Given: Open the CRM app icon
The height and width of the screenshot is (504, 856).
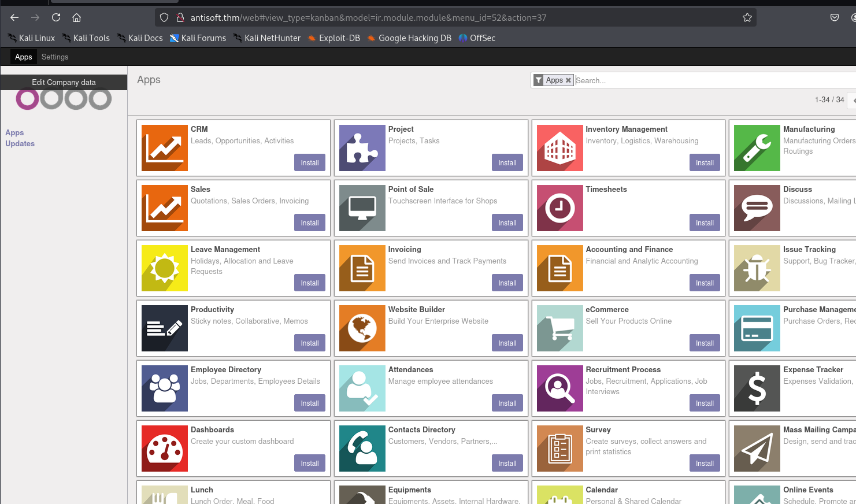Looking at the screenshot, I should pyautogui.click(x=165, y=148).
